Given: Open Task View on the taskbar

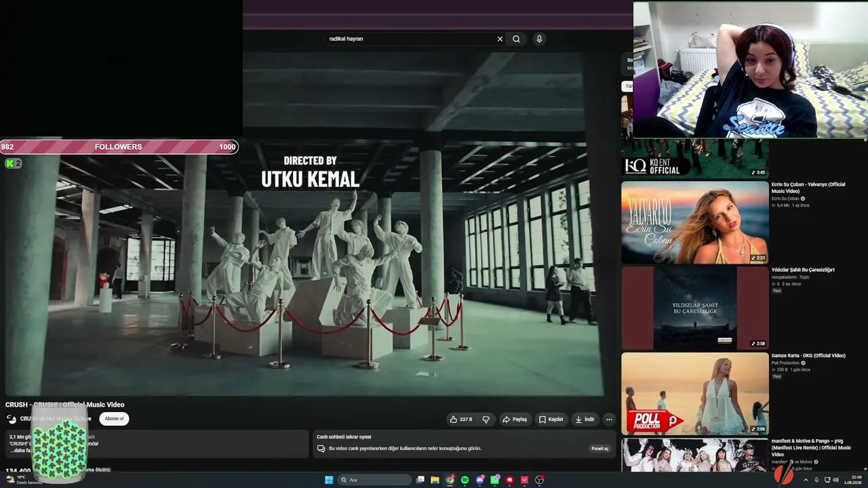Looking at the screenshot, I should [x=420, y=480].
